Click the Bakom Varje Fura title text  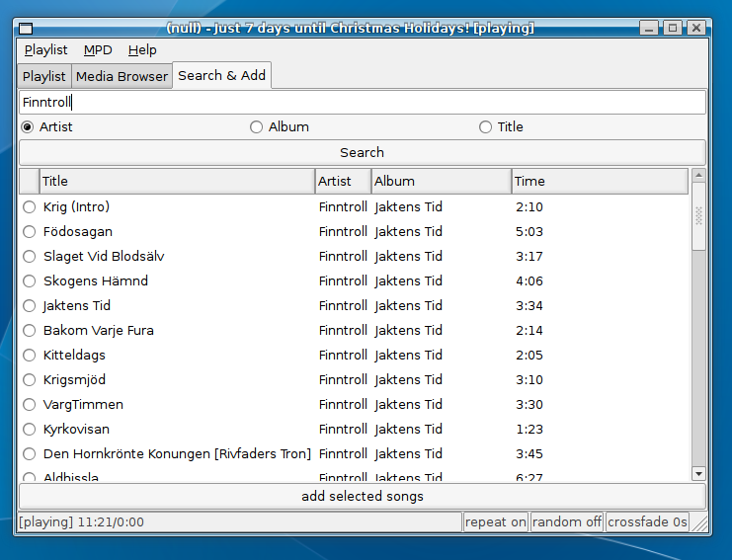[99, 331]
